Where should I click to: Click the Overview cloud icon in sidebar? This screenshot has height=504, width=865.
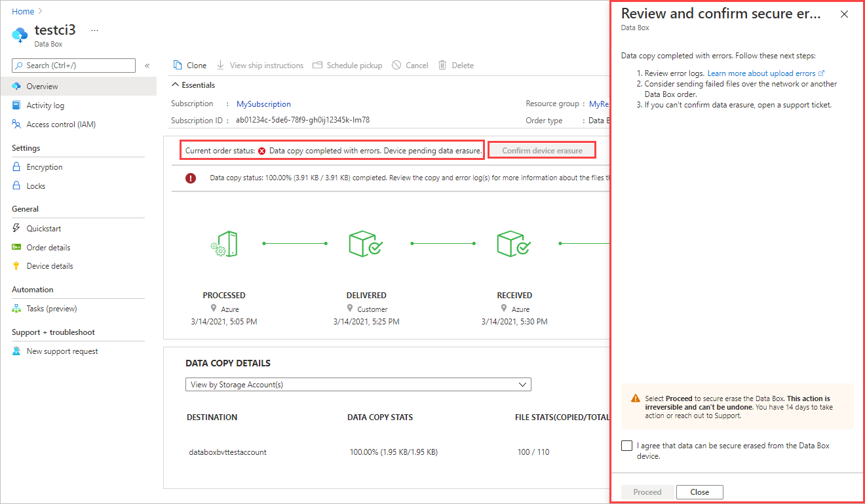16,87
